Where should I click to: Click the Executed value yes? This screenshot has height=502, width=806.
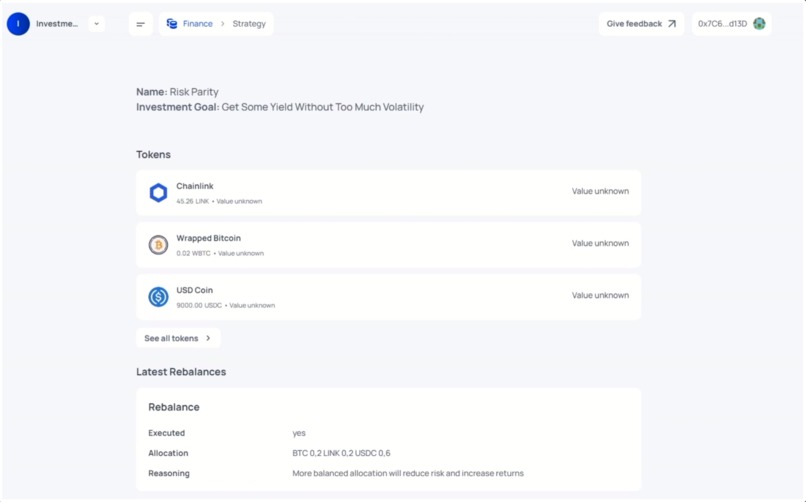pos(299,433)
